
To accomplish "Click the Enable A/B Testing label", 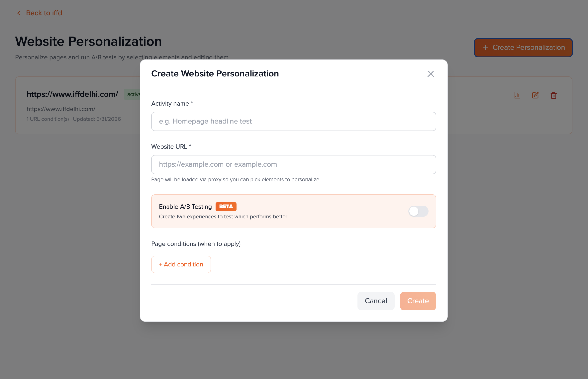I will [185, 207].
